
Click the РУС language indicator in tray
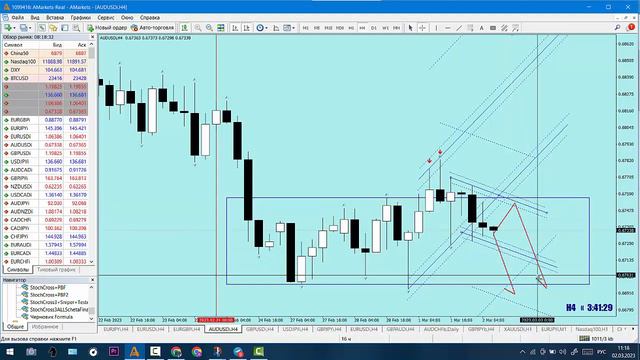point(601,352)
